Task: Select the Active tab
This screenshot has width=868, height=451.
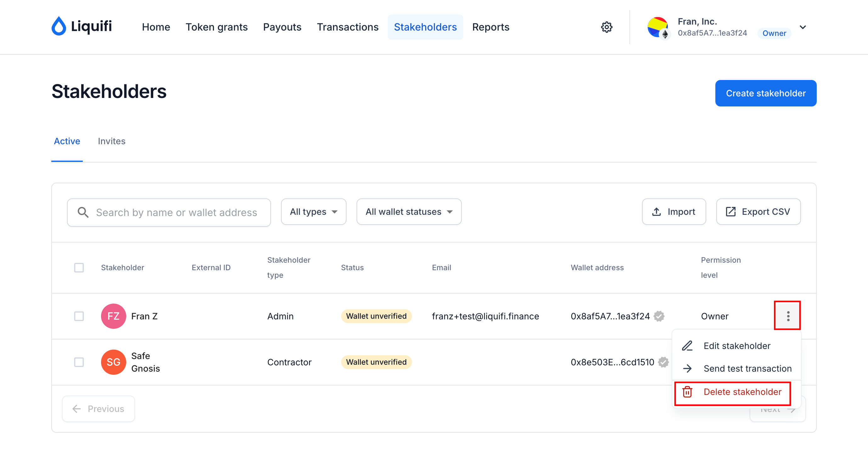Action: pos(67,141)
